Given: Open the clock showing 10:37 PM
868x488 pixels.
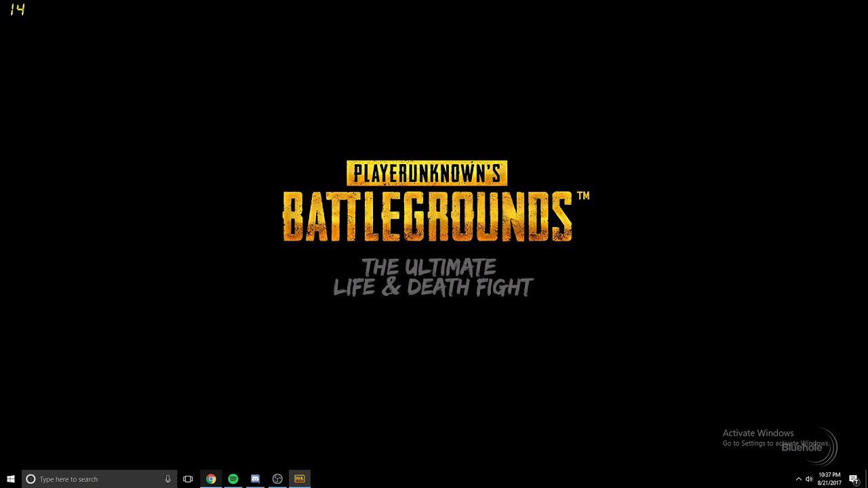Looking at the screenshot, I should pos(829,479).
